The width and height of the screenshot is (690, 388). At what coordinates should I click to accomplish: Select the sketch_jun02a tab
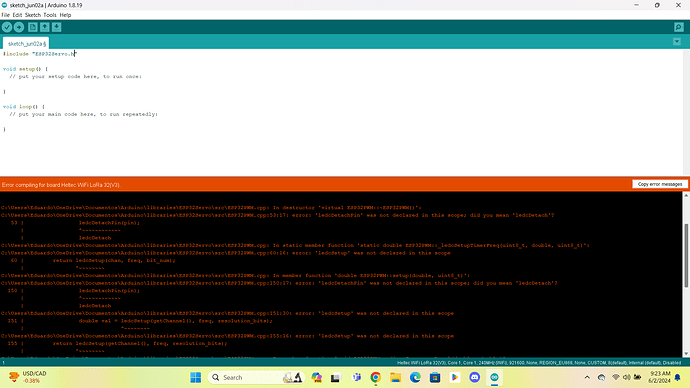tap(26, 44)
